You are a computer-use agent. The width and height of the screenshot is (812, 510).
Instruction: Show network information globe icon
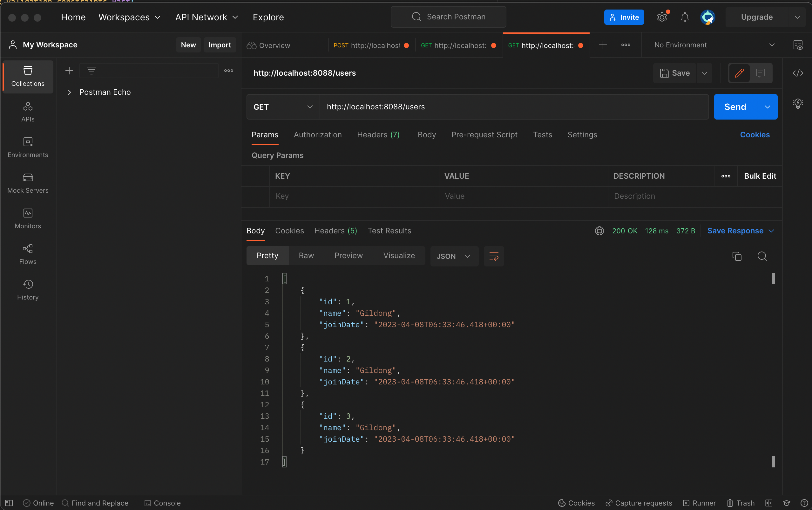click(599, 231)
